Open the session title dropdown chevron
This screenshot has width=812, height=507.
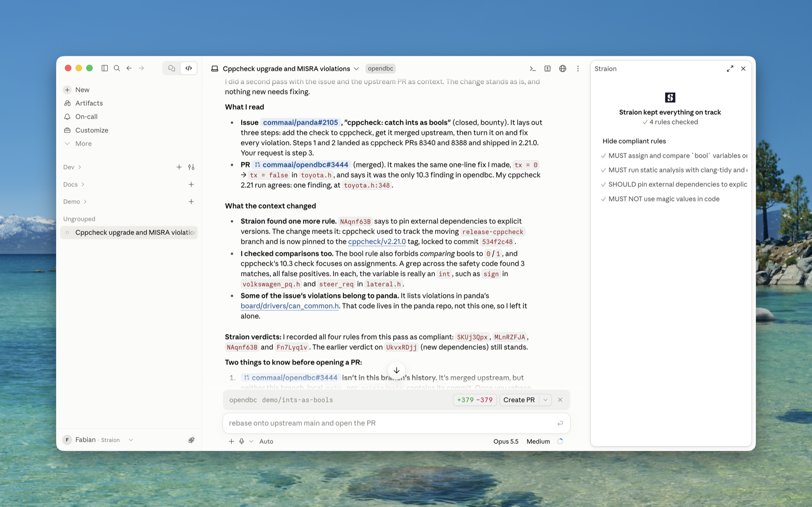coord(356,69)
